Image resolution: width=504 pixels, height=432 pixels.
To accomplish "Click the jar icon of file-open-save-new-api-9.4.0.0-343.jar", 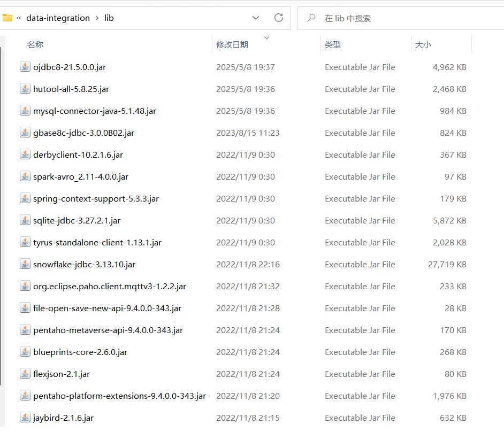I will coord(25,308).
